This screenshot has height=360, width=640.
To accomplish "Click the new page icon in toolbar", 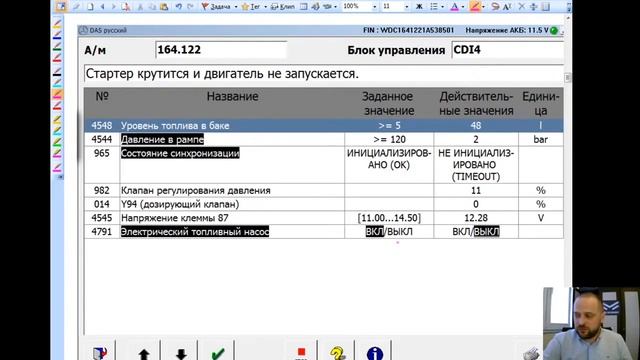I will point(90,7).
